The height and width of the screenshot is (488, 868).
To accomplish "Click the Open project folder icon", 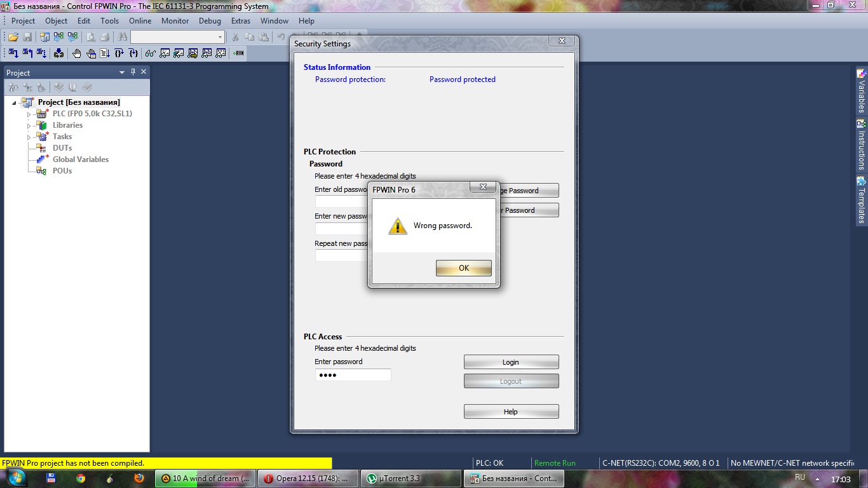I will [13, 37].
